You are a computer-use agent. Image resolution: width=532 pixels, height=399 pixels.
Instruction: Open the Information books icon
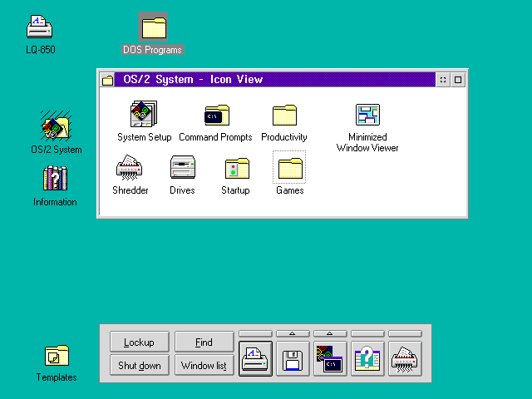56,178
